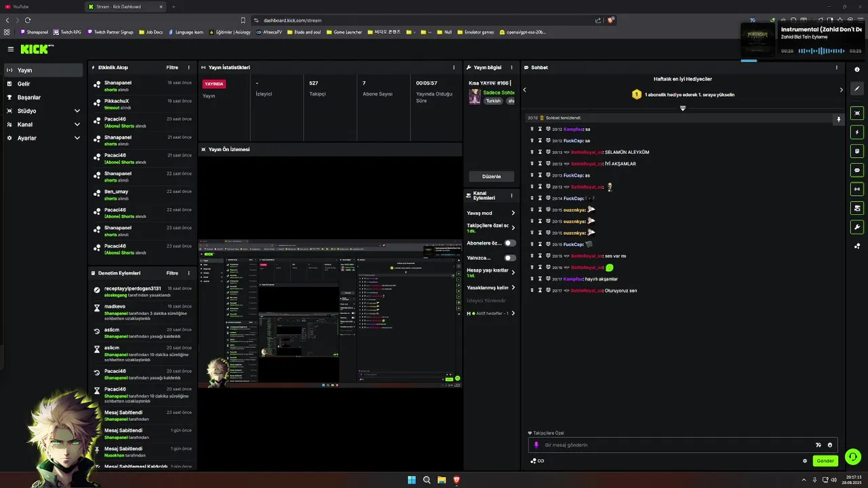Open Yavaş mod options
This screenshot has height=488, width=868.
(x=490, y=213)
